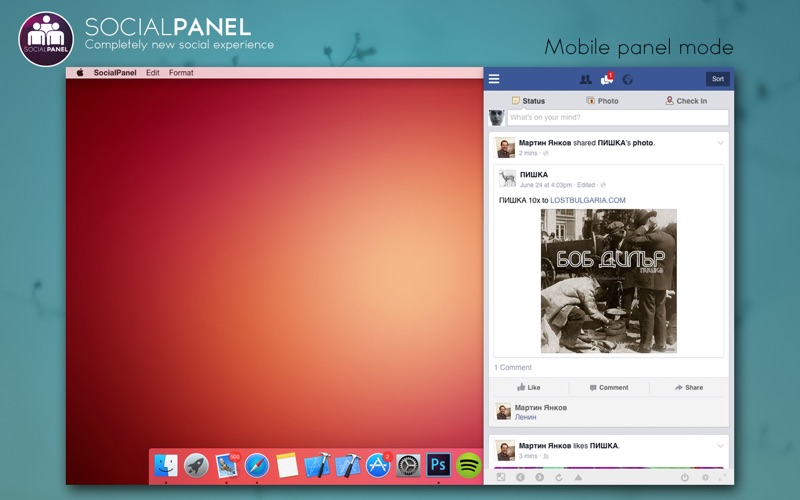This screenshot has width=800, height=500.
Task: Click the What's on your mind field
Action: coord(617,117)
